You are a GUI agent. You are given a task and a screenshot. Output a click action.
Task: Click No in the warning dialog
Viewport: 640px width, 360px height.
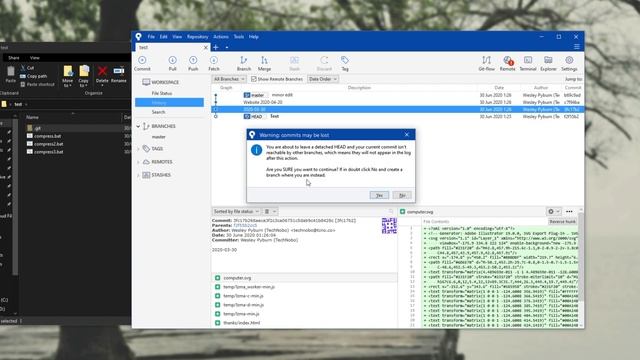pos(402,196)
